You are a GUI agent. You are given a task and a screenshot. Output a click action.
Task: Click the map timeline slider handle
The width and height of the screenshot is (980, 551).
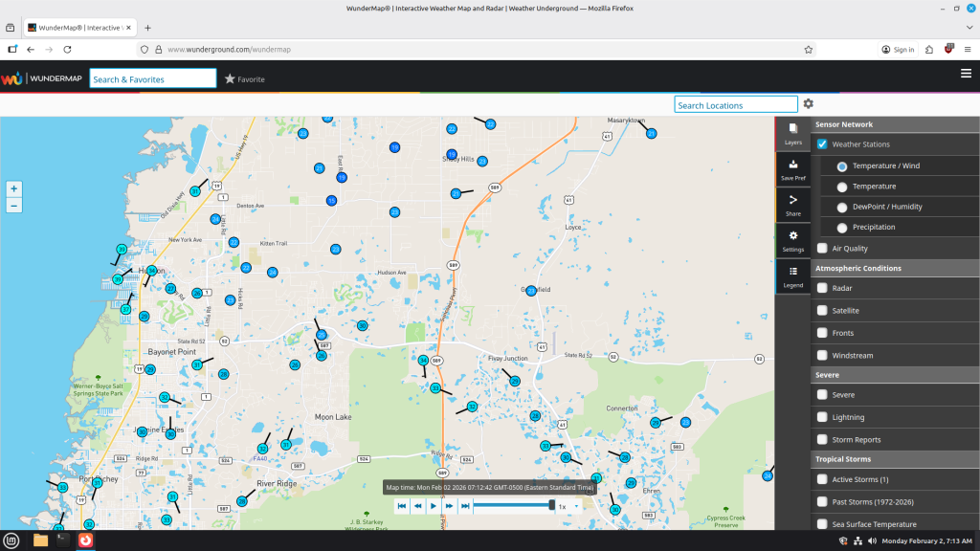[551, 505]
